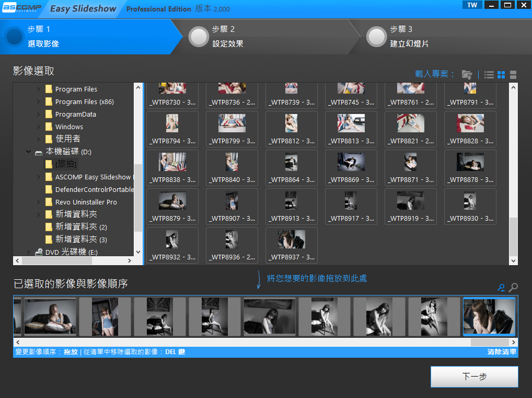The height and width of the screenshot is (398, 532).
Task: Select the _WTP8937 image thumbnail
Action: pyautogui.click(x=292, y=245)
